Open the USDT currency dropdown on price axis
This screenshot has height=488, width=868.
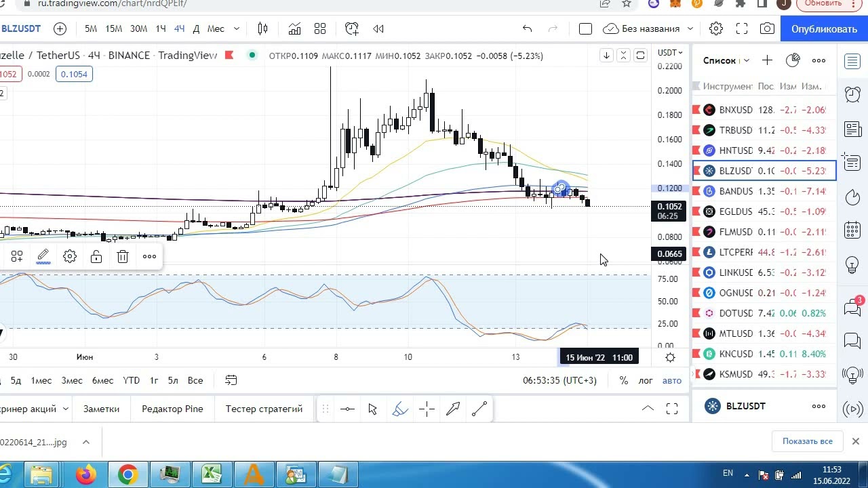point(671,52)
